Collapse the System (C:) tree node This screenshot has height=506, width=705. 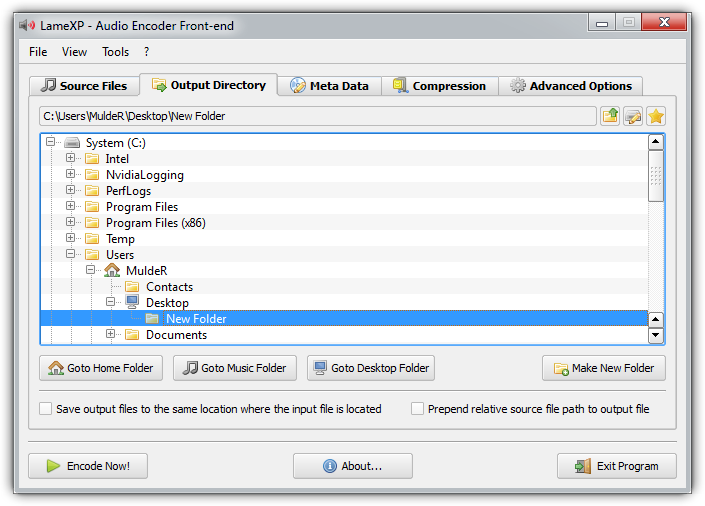(x=50, y=142)
